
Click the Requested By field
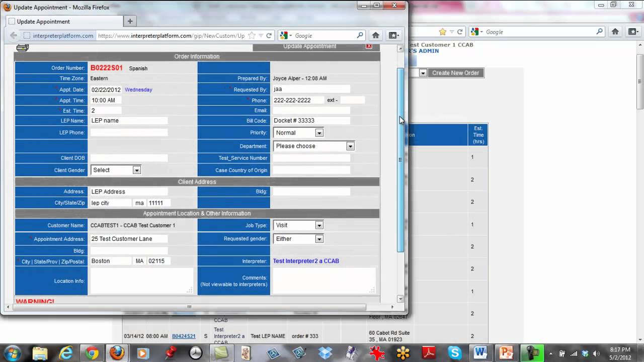(x=311, y=89)
